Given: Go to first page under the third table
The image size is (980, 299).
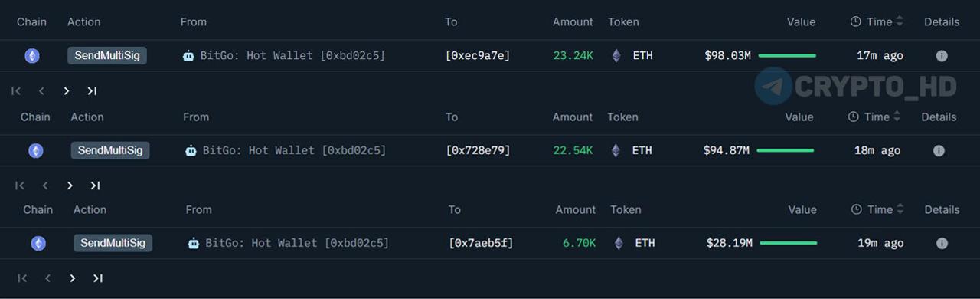Looking at the screenshot, I should (23, 278).
